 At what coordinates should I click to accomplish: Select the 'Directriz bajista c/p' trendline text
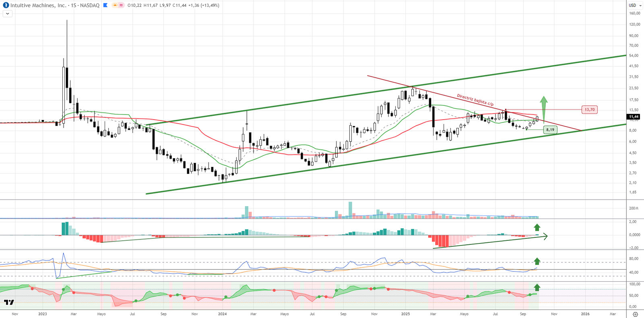tap(475, 100)
